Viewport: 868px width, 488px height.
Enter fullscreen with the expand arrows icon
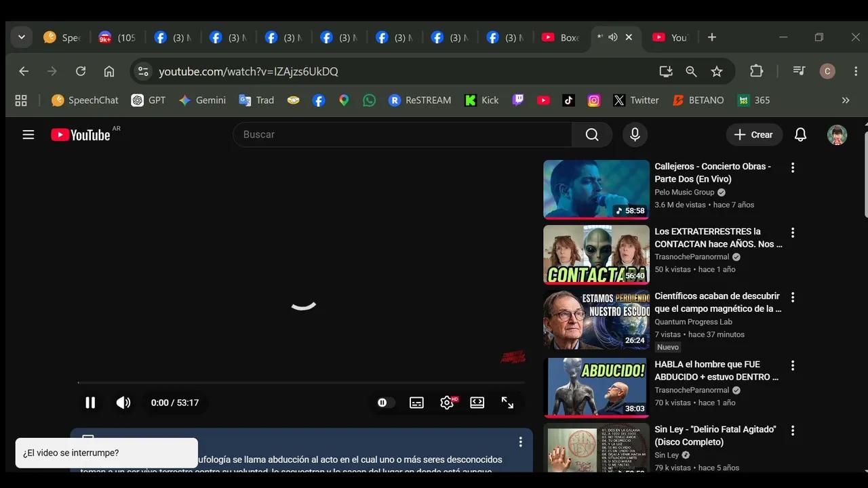point(507,403)
